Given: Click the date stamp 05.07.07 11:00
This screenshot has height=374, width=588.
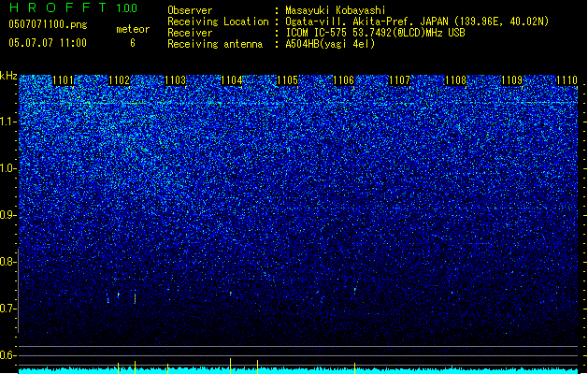Looking at the screenshot, I should coord(48,43).
